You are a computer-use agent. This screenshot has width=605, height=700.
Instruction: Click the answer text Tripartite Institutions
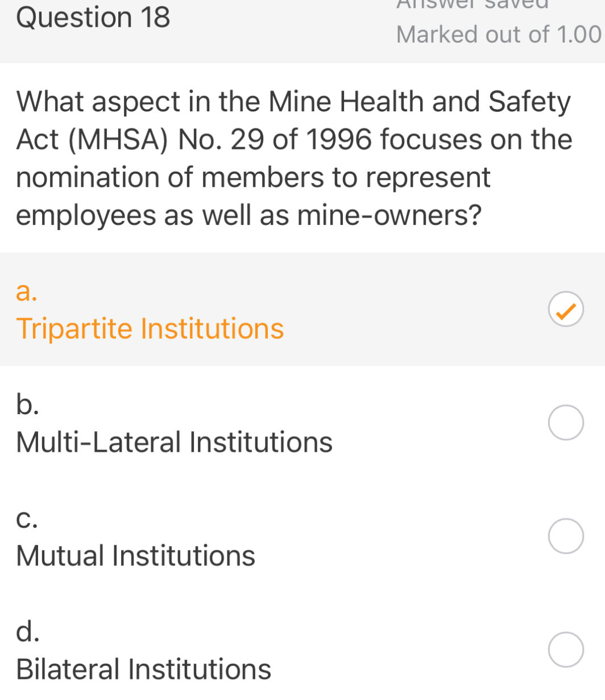coord(150,328)
